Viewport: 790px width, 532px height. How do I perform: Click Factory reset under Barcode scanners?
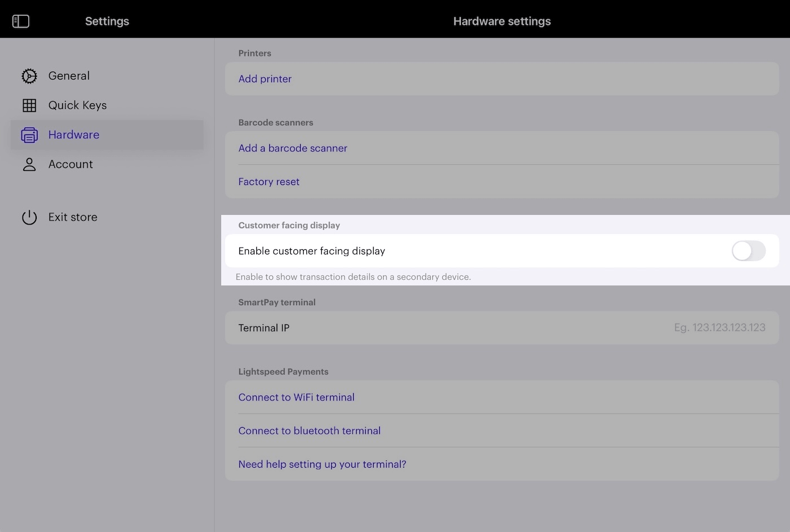[269, 182]
